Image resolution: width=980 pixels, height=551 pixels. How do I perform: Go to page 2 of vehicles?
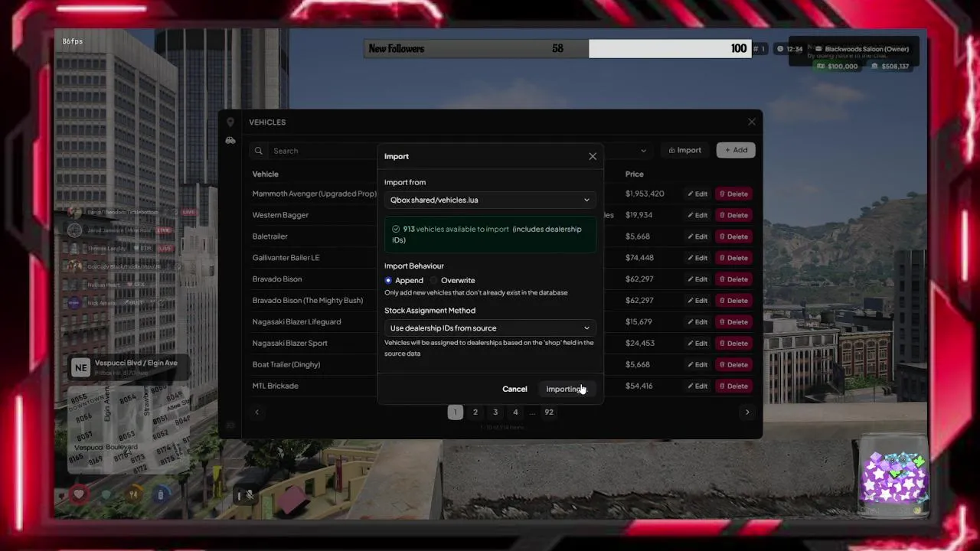tap(475, 412)
